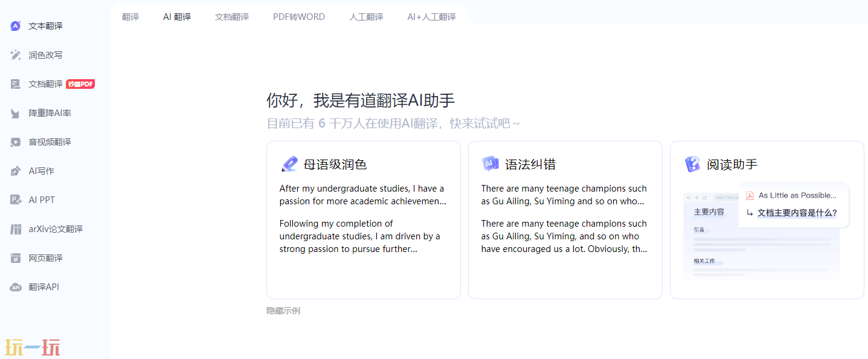Viewport: 868px width, 359px height.
Task: Open the 文档翻译 top tab
Action: pos(232,17)
